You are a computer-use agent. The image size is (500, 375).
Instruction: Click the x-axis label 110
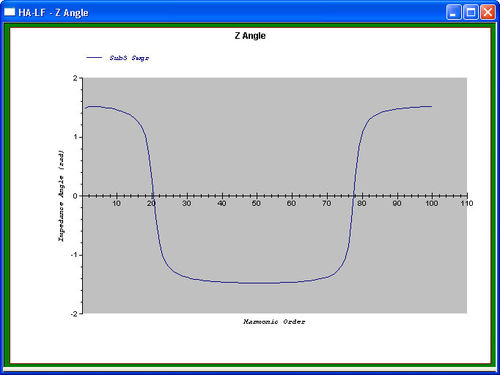click(x=467, y=203)
